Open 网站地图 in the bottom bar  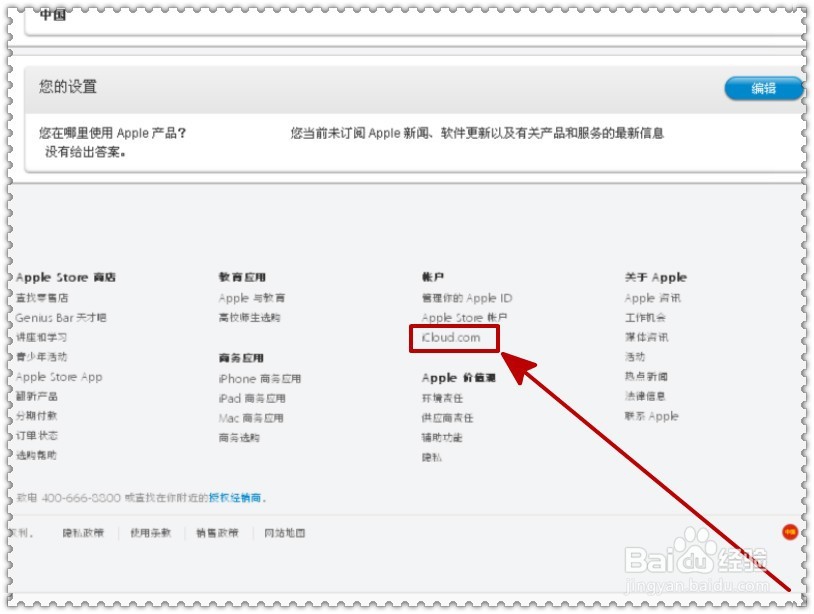[x=284, y=533]
